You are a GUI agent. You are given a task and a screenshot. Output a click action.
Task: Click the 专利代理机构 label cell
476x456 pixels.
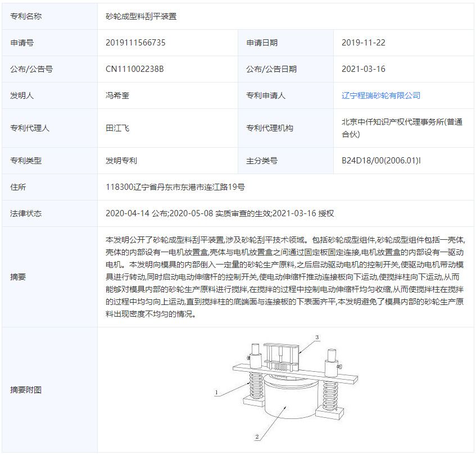pyautogui.click(x=285, y=128)
